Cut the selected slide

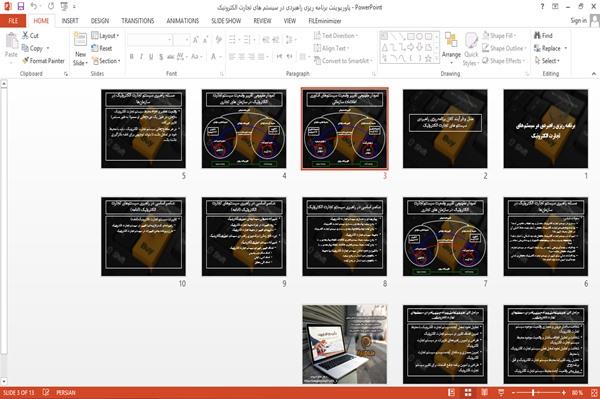[30, 36]
